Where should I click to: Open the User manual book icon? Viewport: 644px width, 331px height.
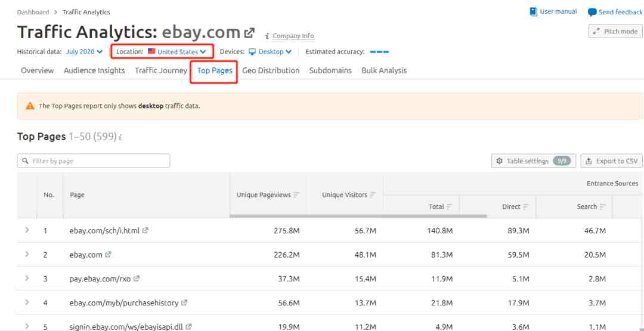pyautogui.click(x=534, y=11)
